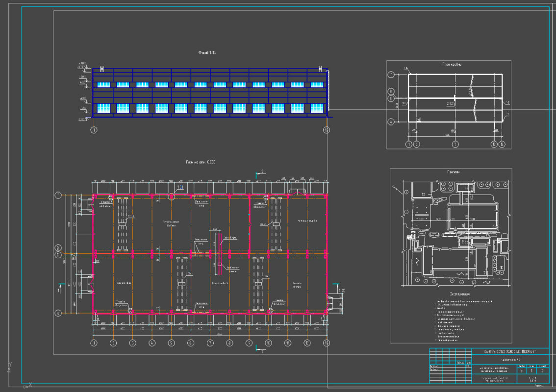The height and width of the screenshot is (392, 556).
Task: Pick axis bubble 1 under the floor plan
Action: tap(94, 343)
